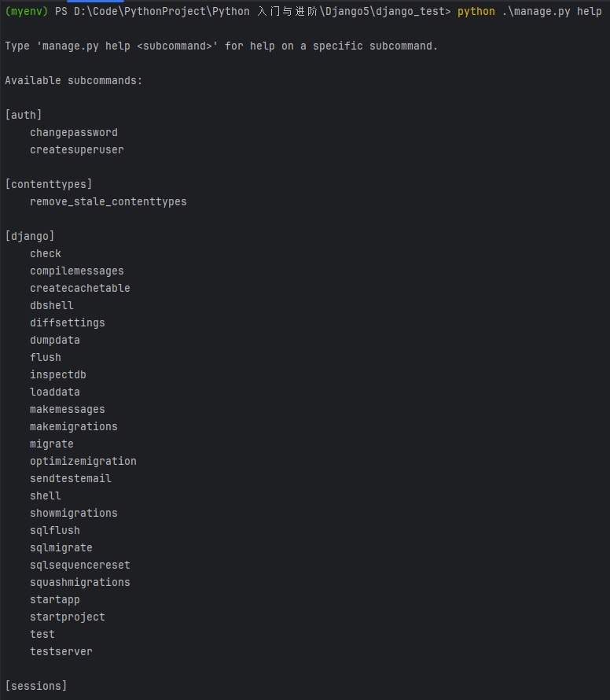Click the 'sqlsequencereset' subcommand text
Screen dimensions: 610x700
tap(80, 566)
